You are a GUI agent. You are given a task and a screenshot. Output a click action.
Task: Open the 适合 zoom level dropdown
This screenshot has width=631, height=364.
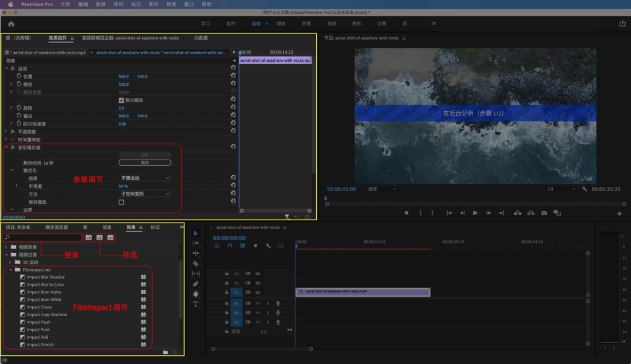pos(382,189)
